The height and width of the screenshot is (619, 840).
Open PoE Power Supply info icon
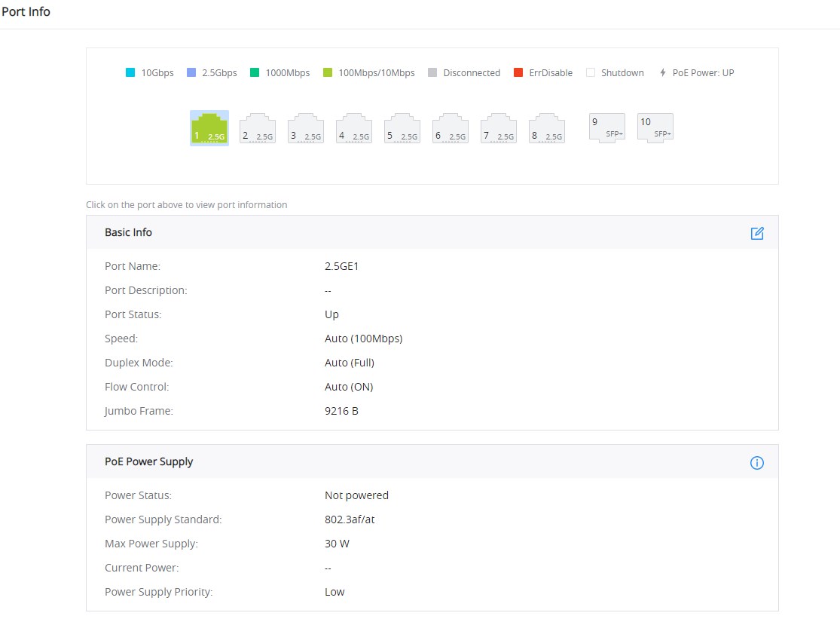click(x=757, y=462)
